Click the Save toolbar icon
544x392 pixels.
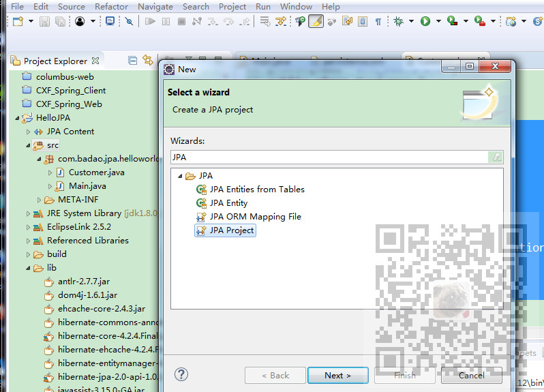[x=44, y=22]
